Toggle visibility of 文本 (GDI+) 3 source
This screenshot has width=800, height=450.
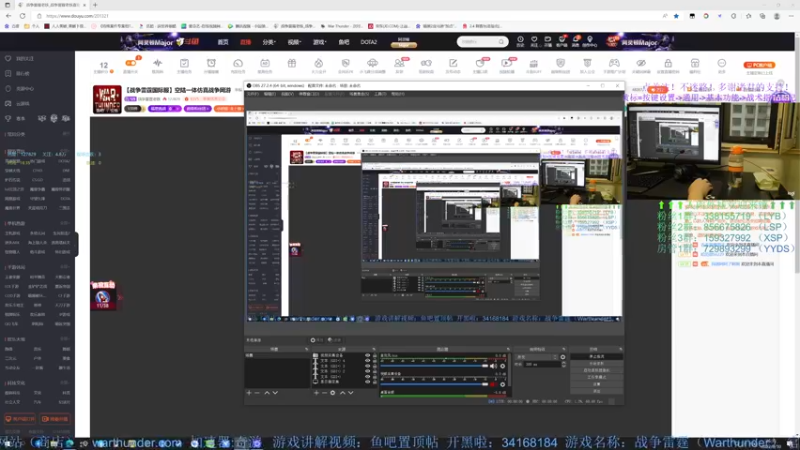coord(367,366)
